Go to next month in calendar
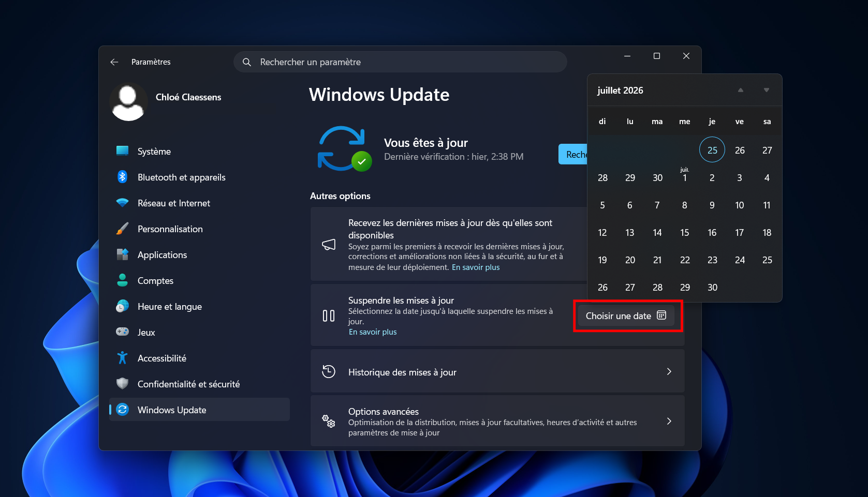The height and width of the screenshot is (497, 868). (767, 90)
